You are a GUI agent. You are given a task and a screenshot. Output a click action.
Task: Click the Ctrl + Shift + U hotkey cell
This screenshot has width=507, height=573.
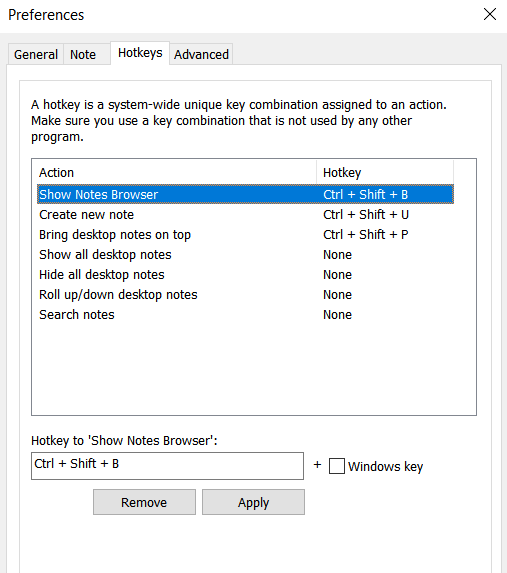pyautogui.click(x=366, y=215)
